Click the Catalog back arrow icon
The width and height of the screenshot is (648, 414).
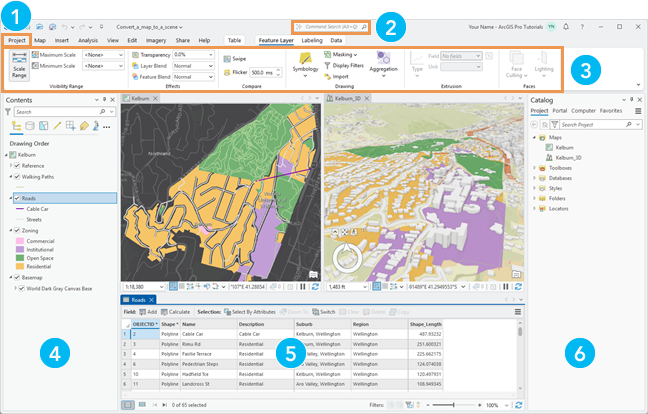coord(534,124)
